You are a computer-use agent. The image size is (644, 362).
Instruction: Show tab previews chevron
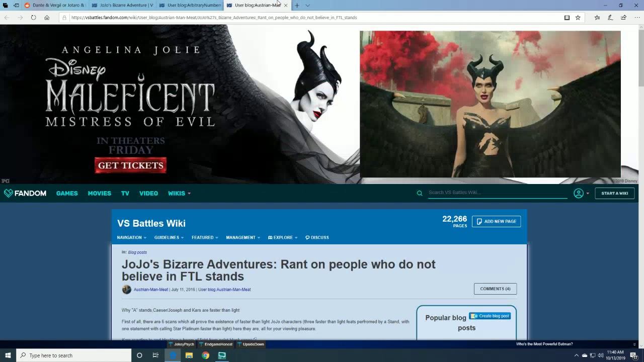(x=307, y=5)
